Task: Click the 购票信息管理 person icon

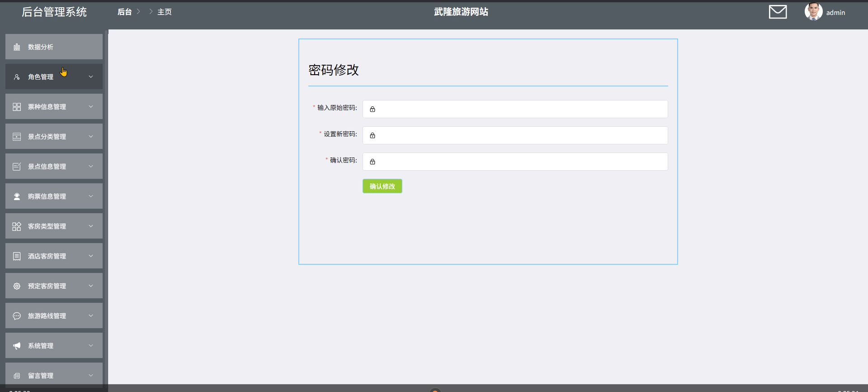Action: click(17, 196)
